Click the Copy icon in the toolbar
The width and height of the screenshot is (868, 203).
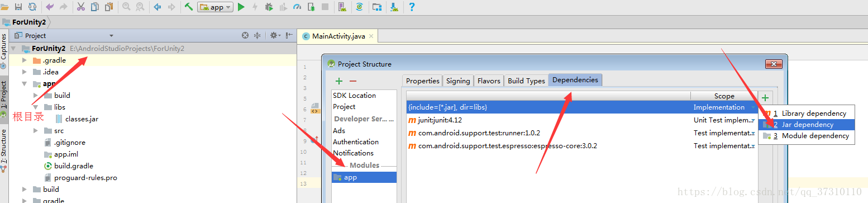(94, 7)
